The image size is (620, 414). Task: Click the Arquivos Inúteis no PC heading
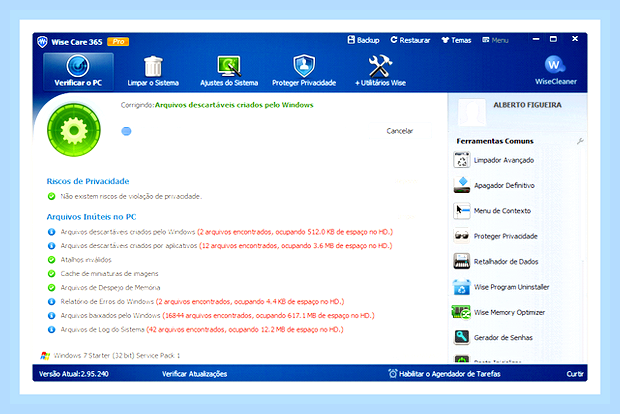point(91,217)
